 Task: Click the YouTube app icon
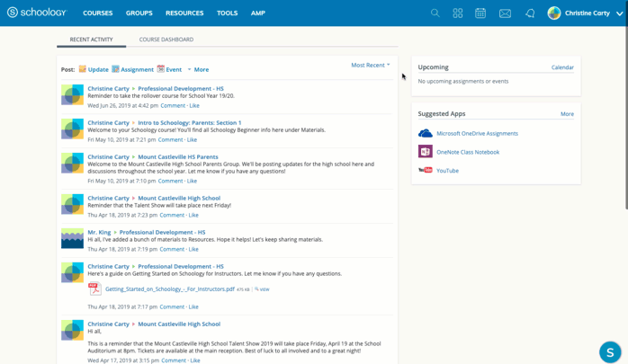[426, 170]
